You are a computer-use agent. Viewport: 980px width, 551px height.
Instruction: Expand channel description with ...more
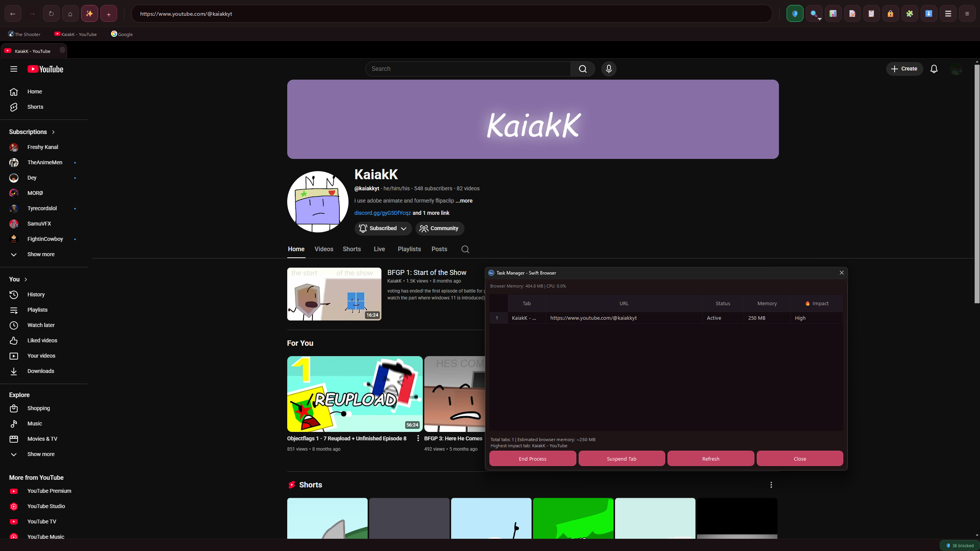[464, 201]
